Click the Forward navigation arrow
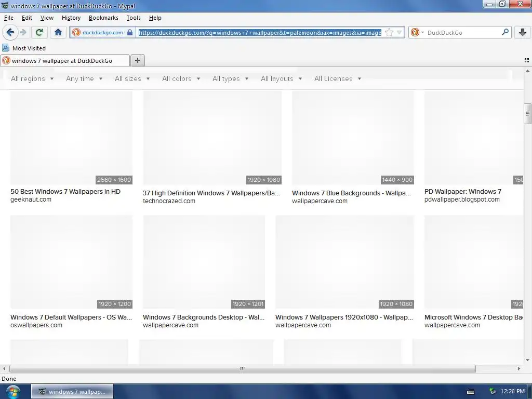532x399 pixels. [23, 33]
